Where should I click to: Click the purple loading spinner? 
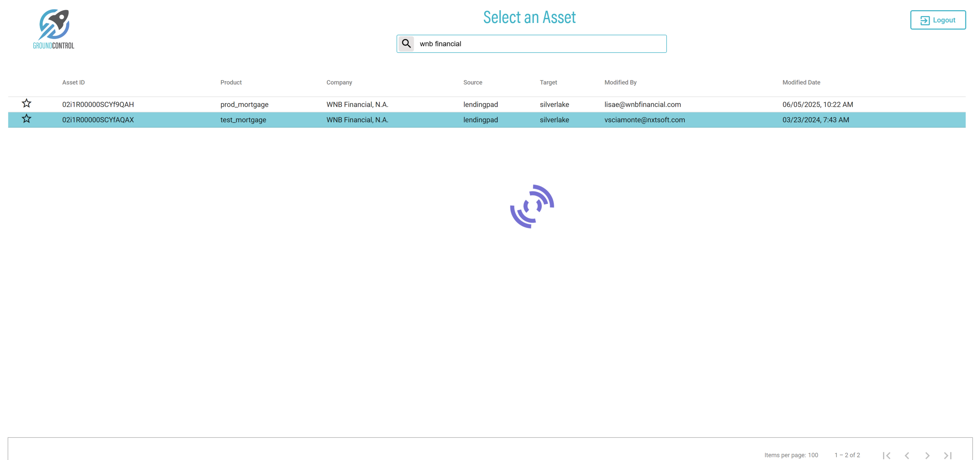(532, 206)
